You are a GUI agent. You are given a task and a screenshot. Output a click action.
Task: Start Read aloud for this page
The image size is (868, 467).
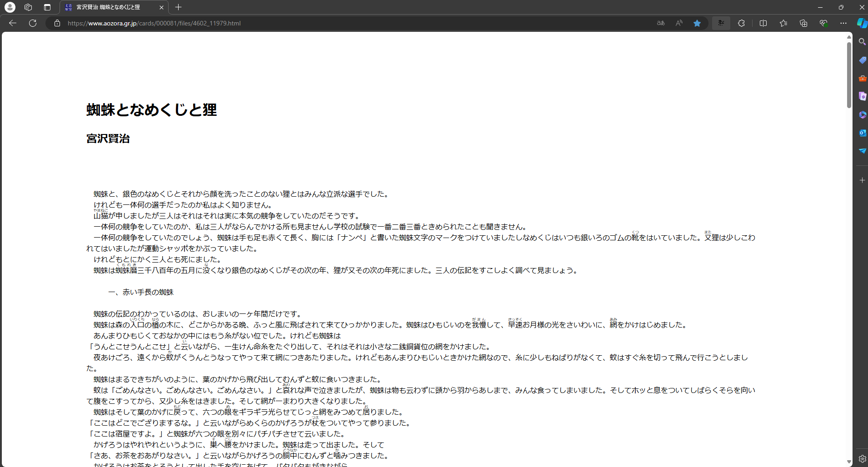point(679,23)
